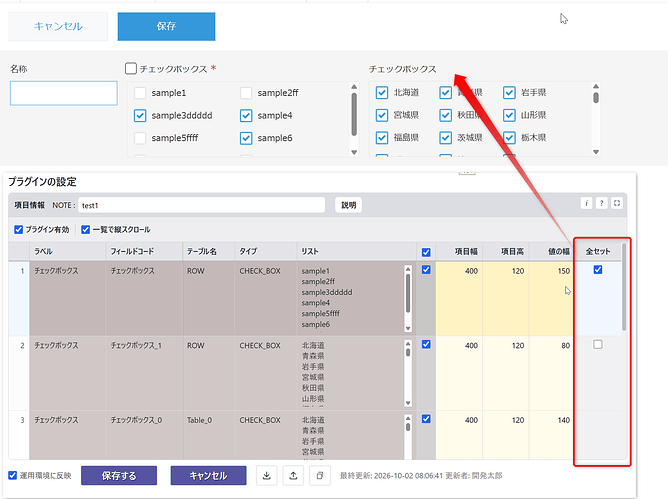This screenshot has width=668, height=499.
Task: Click the テーブル名 column header
Action: point(209,251)
